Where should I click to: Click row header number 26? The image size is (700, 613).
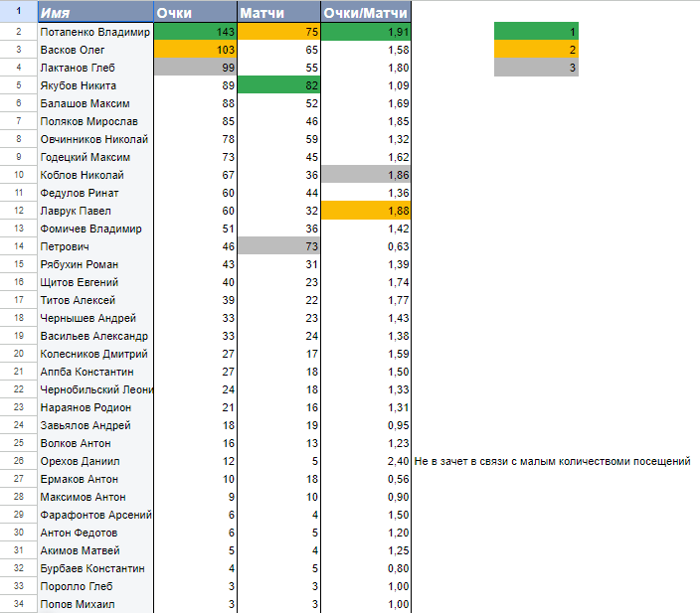point(18,461)
